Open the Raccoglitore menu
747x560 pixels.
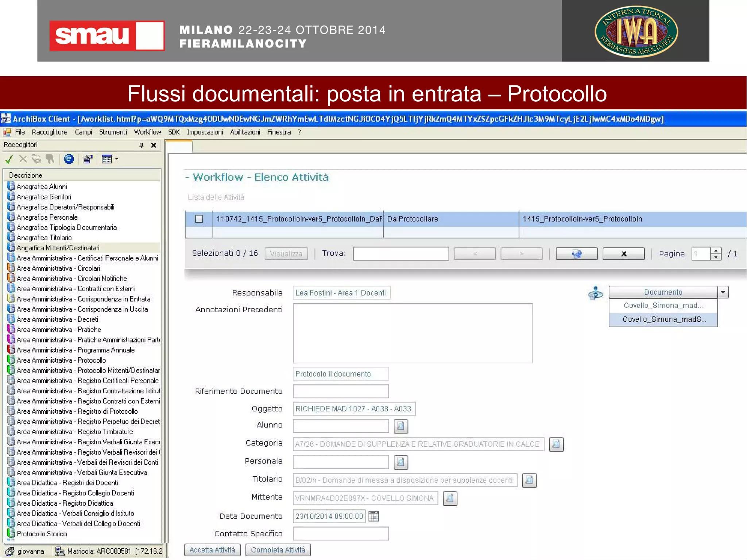(50, 132)
